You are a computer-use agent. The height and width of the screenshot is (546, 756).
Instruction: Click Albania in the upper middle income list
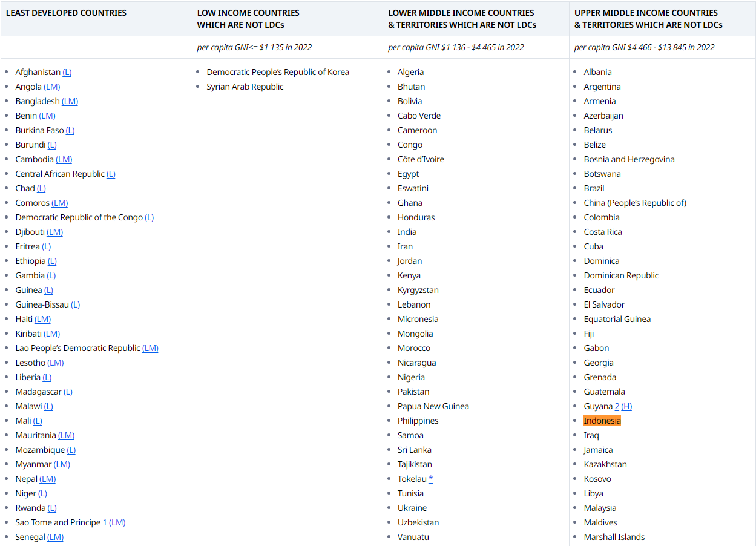tap(597, 72)
